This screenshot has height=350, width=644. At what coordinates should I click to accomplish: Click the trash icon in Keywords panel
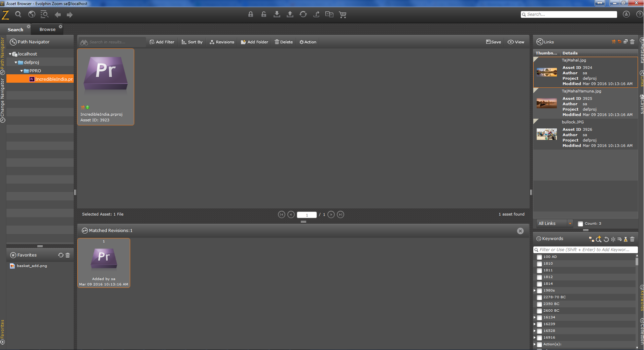pyautogui.click(x=632, y=239)
